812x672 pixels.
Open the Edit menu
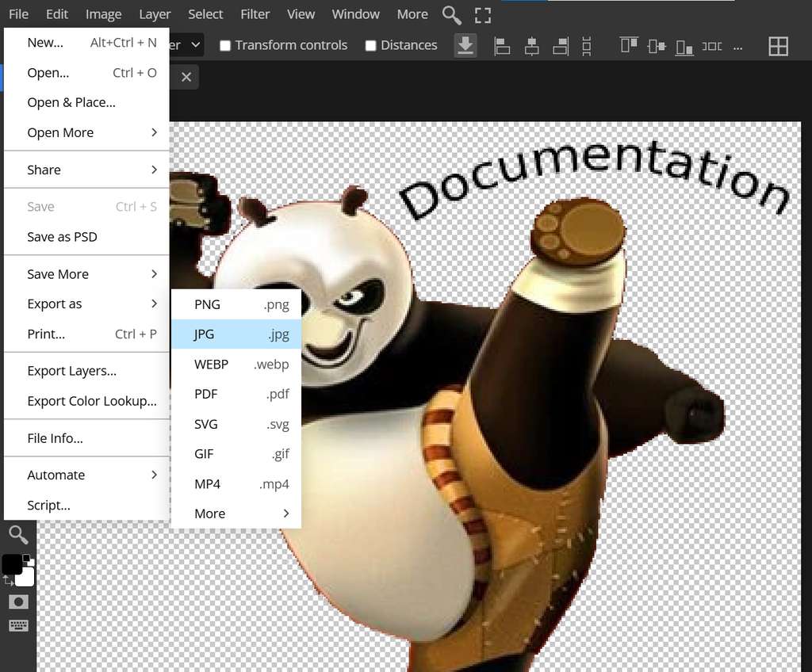pos(57,14)
